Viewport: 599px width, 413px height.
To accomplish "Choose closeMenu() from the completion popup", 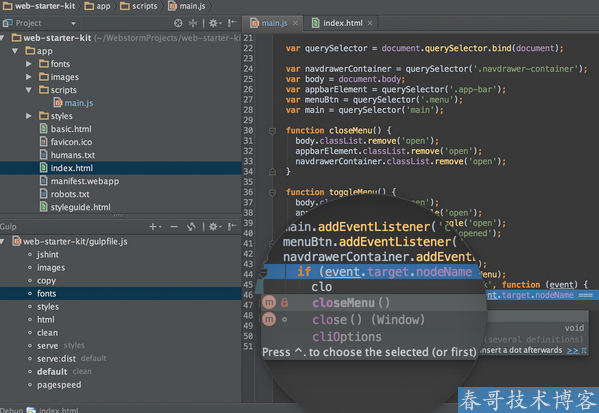I will tap(374, 303).
